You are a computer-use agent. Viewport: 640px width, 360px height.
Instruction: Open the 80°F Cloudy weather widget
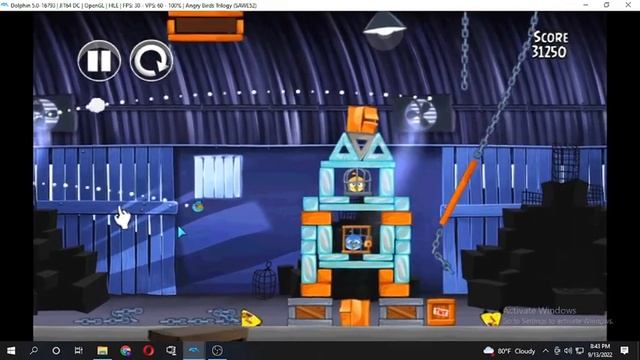[x=509, y=351]
